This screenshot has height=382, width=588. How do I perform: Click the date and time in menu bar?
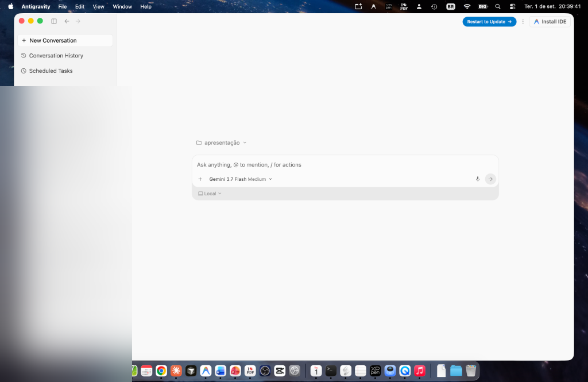pos(552,6)
